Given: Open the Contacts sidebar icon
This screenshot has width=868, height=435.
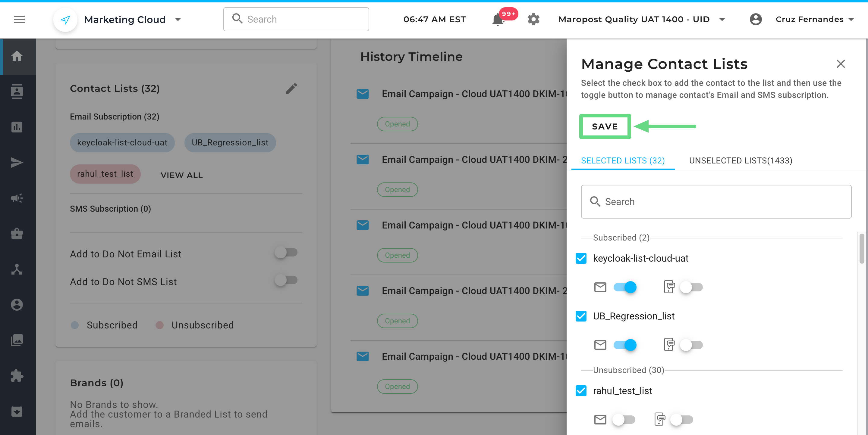Looking at the screenshot, I should (17, 92).
